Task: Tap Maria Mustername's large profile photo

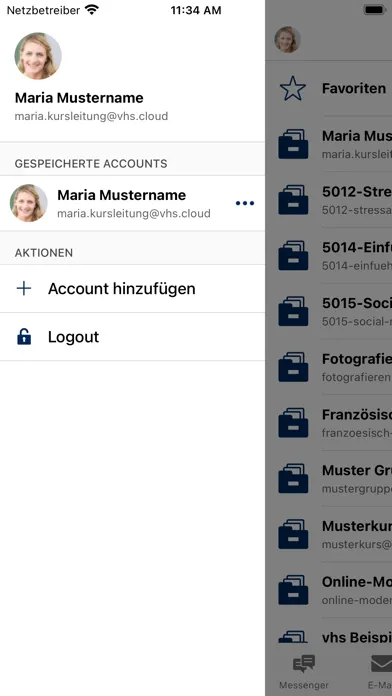Action: (38, 56)
